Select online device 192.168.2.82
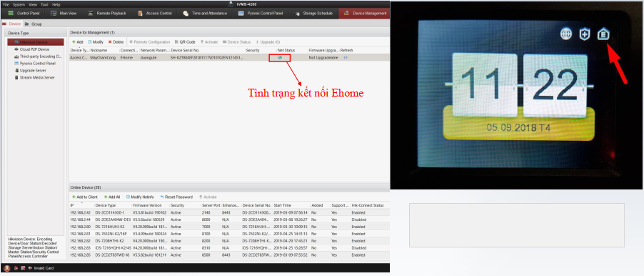The image size is (644, 276). point(229,241)
